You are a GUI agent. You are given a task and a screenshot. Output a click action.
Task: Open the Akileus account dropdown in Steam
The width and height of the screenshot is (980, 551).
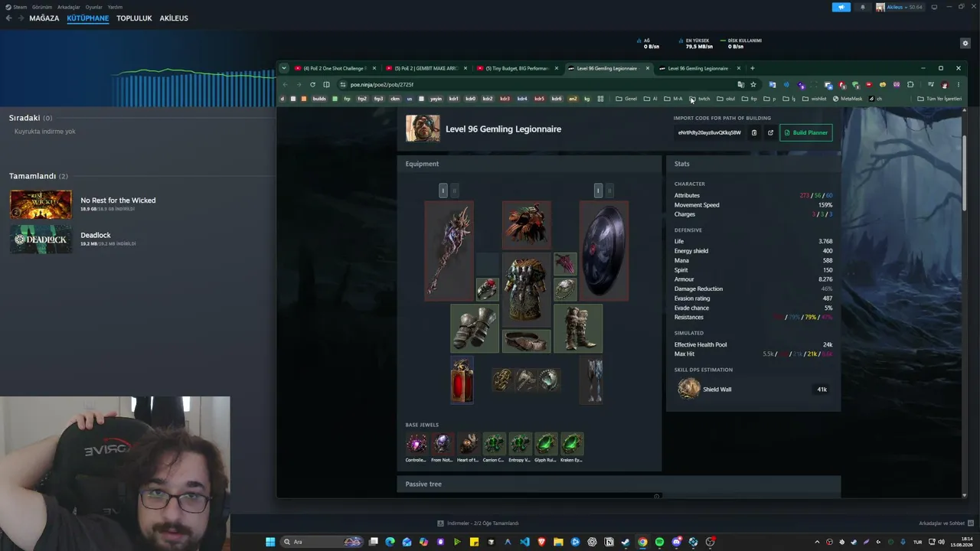coord(900,7)
